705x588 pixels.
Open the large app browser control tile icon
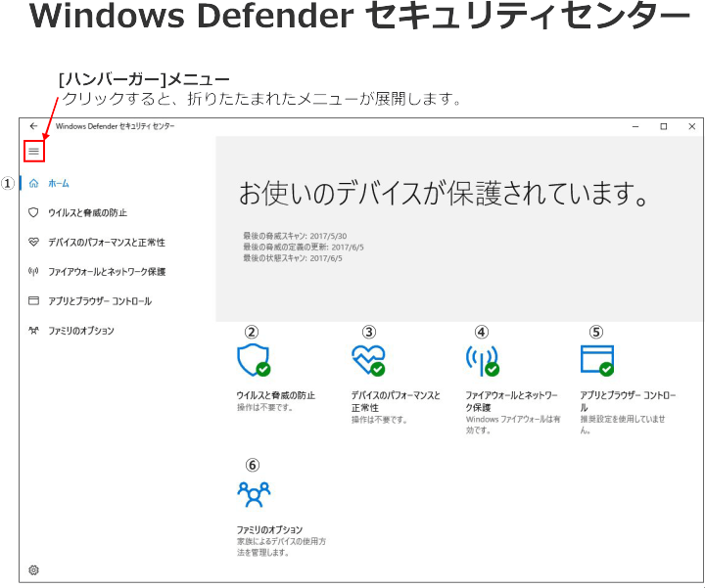point(597,360)
